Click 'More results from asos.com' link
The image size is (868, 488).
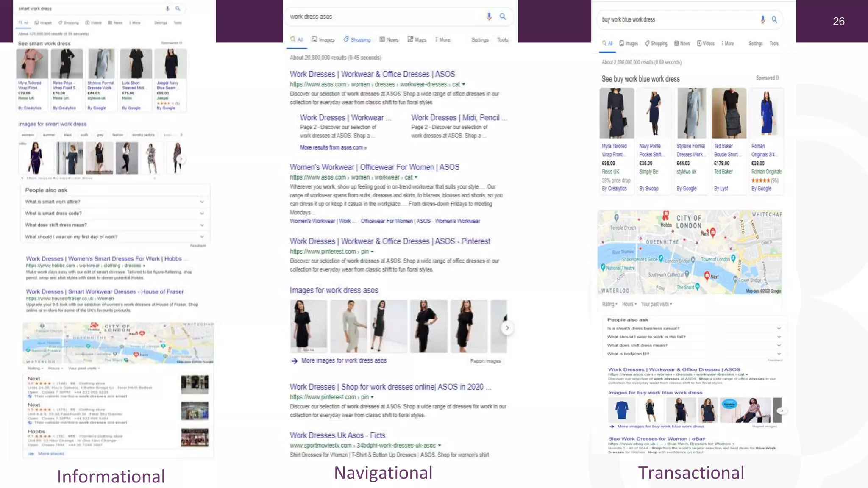tap(333, 147)
